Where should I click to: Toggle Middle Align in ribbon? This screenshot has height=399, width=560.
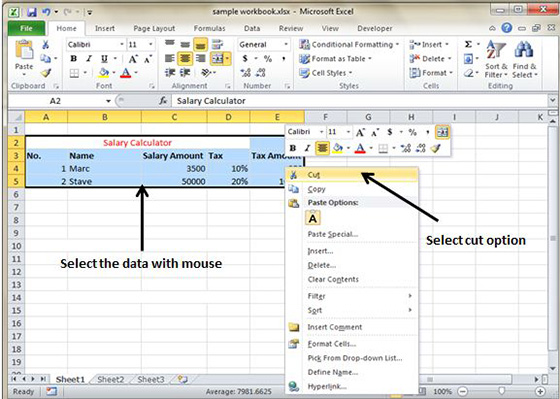click(185, 45)
